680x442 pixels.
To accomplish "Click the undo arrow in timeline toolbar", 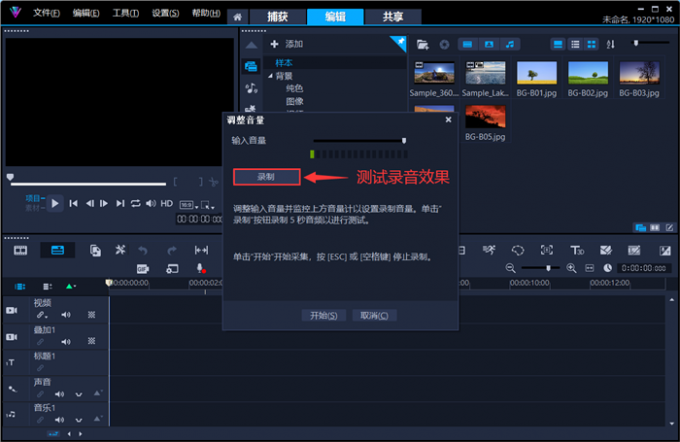I will click(143, 250).
